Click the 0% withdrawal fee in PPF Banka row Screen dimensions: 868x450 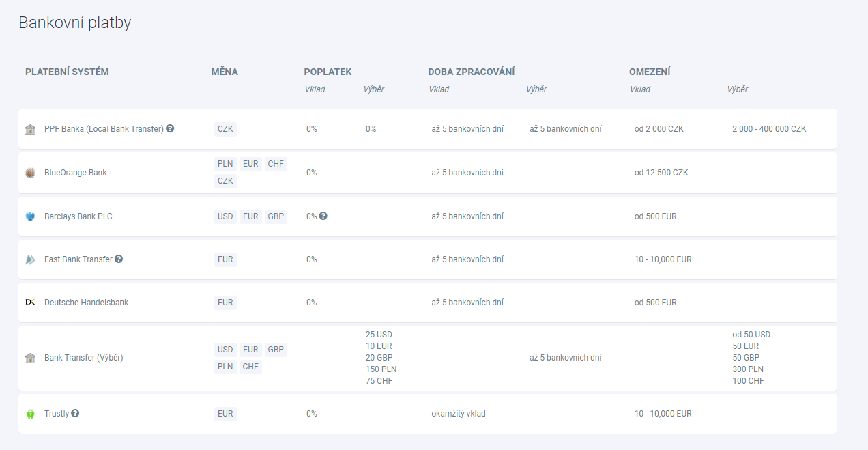point(371,129)
